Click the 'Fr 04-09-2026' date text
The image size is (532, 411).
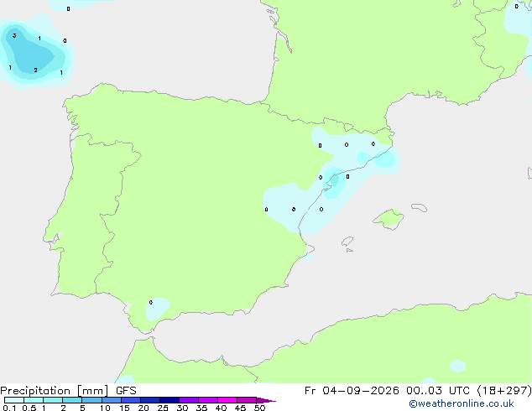click(x=352, y=391)
